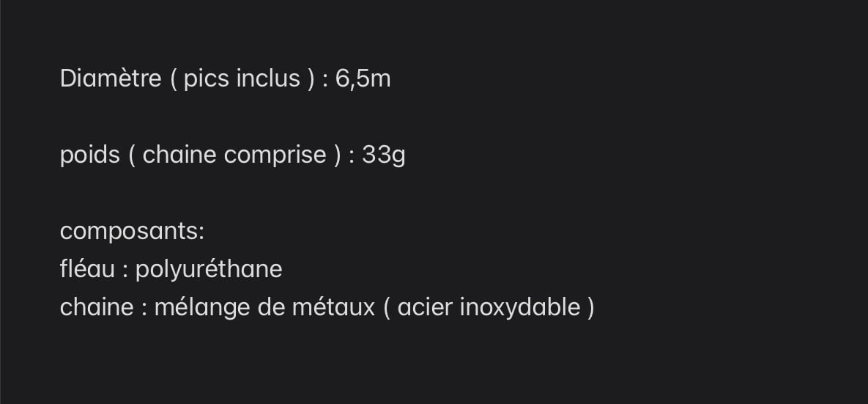This screenshot has height=404, width=868.
Task: Click the 'composants:' heading line
Action: tap(132, 232)
